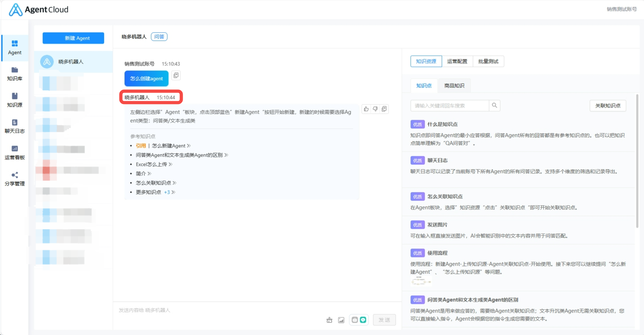Viewport: 644px width, 335px height.
Task: Switch to green chat history mode icon
Action: pos(363,320)
